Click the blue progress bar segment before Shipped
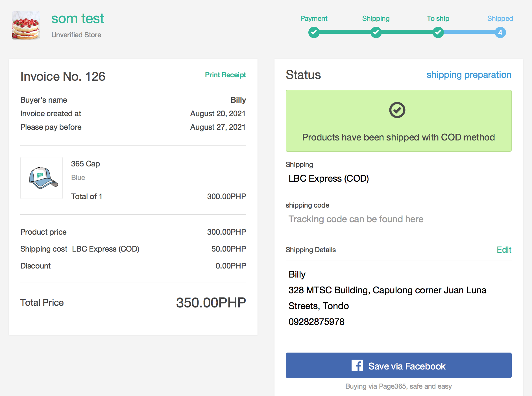The width and height of the screenshot is (532, 396). pyautogui.click(x=469, y=32)
